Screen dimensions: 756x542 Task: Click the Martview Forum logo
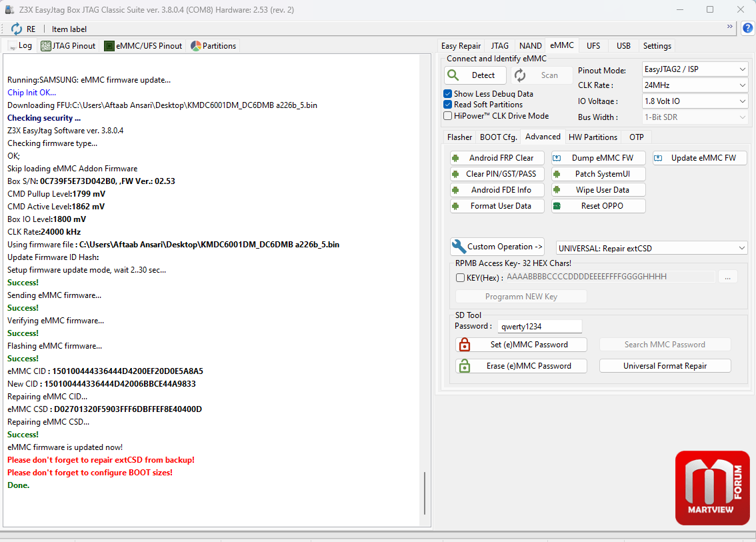coord(712,488)
